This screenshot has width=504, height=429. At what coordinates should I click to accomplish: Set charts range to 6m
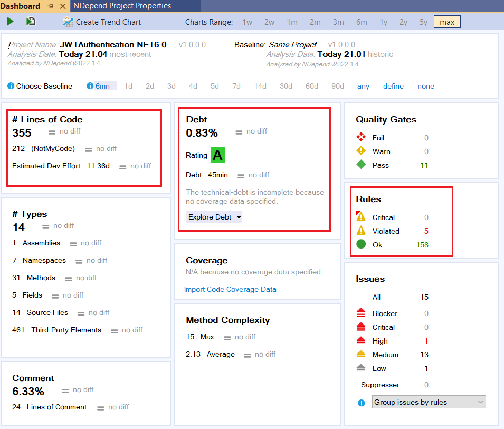362,22
